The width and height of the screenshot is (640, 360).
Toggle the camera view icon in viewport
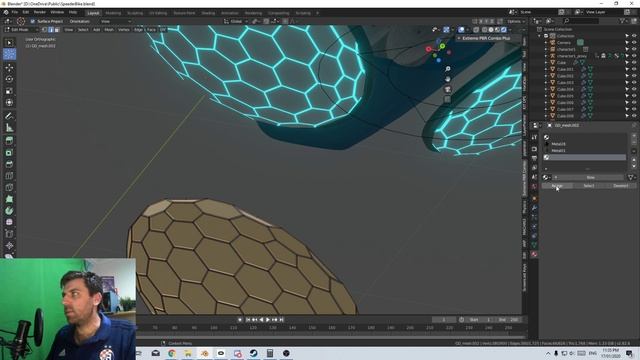click(x=448, y=89)
